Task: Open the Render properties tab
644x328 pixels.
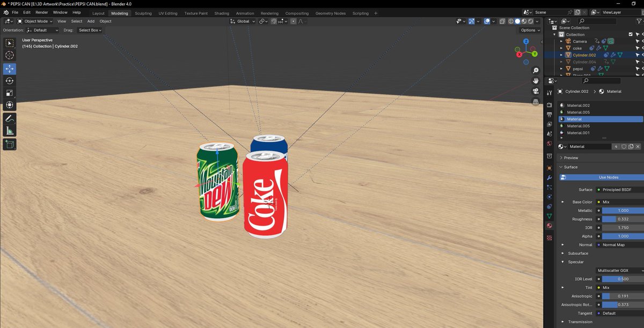Action: [x=549, y=105]
